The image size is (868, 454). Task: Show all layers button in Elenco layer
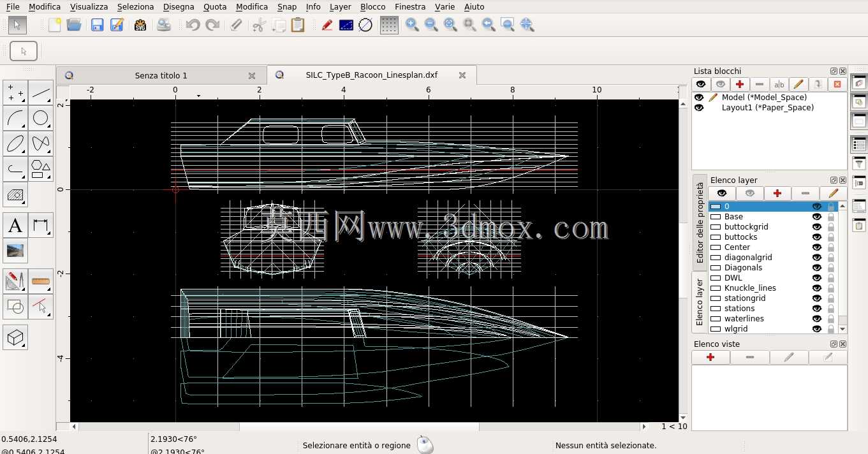722,193
